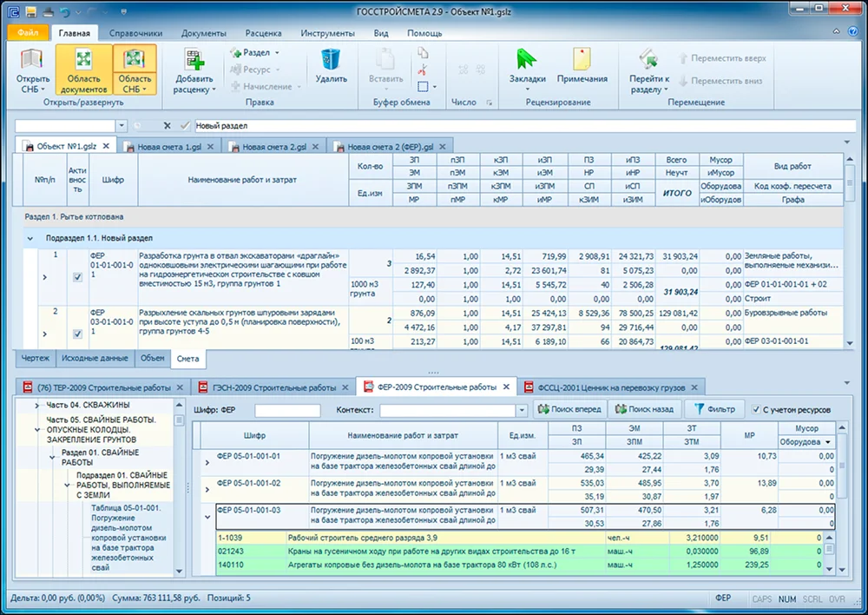The image size is (868, 615).
Task: Click the Перейти к разделу icon
Action: (648, 60)
